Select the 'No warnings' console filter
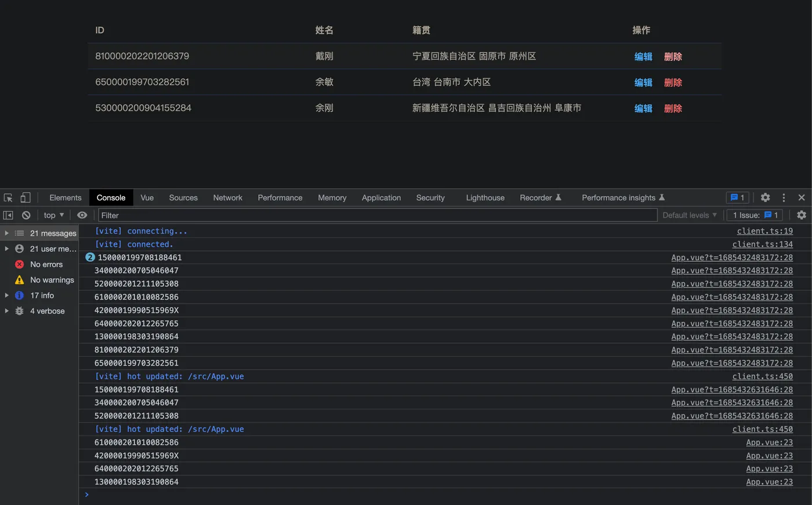The height and width of the screenshot is (505, 812). click(50, 280)
